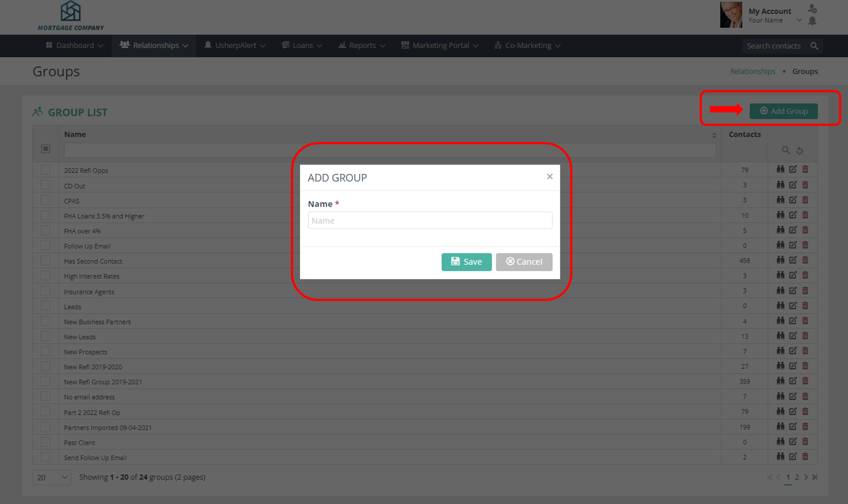Click edit icon for Past Client group

(x=793, y=442)
